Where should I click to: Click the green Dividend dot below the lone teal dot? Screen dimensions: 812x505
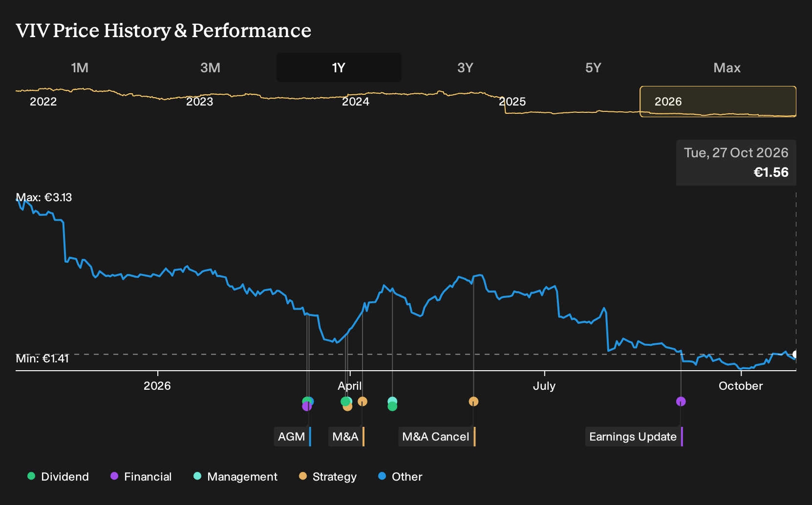392,406
